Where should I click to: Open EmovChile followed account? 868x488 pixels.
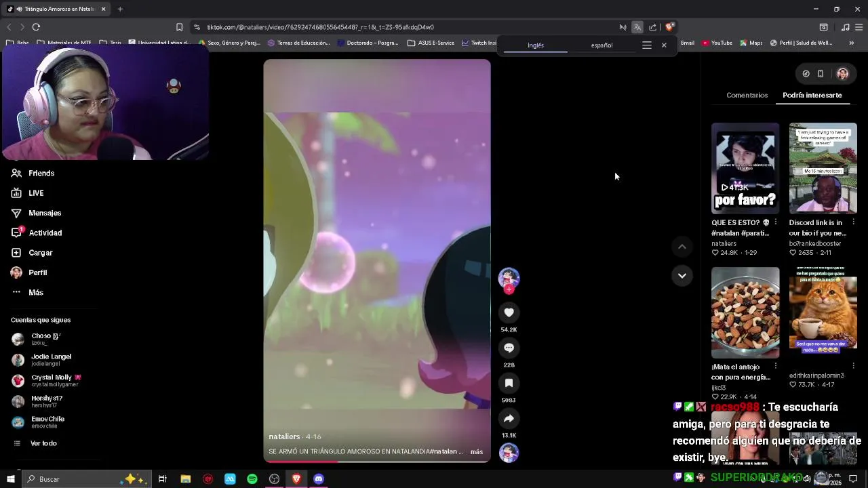click(x=39, y=422)
